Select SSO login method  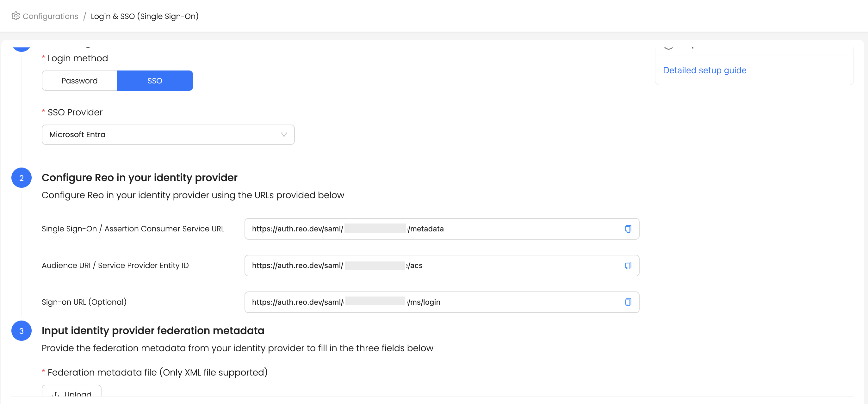pos(155,81)
